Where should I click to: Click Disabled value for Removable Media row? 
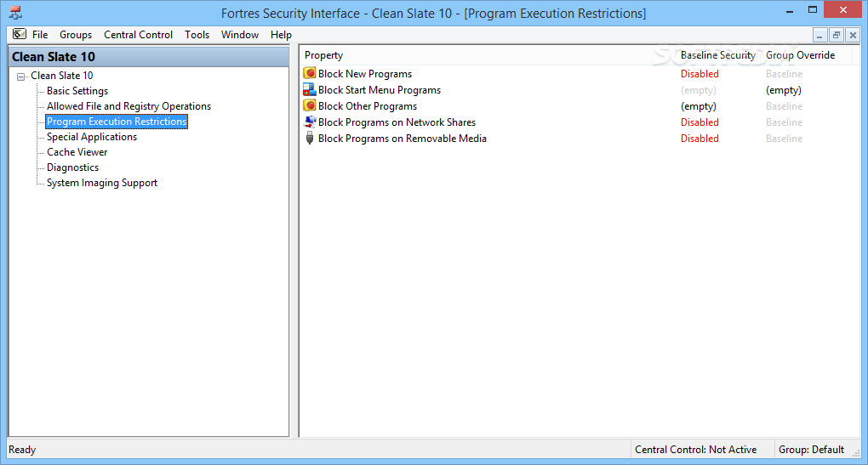click(700, 139)
